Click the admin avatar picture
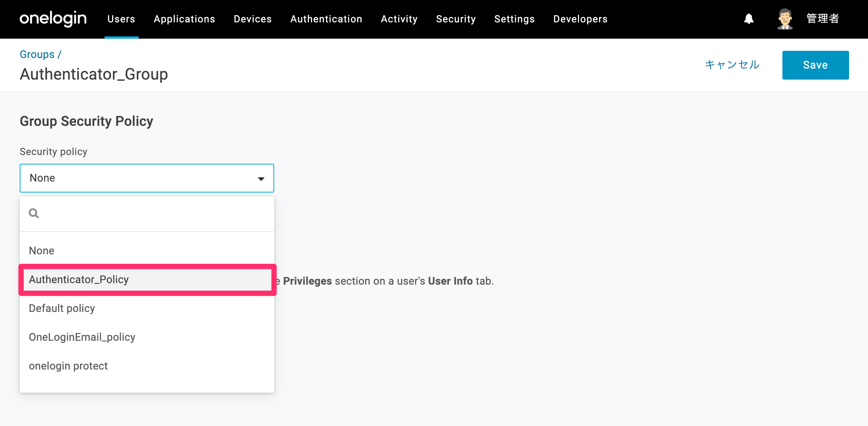Viewport: 868px width, 426px height. pos(785,19)
